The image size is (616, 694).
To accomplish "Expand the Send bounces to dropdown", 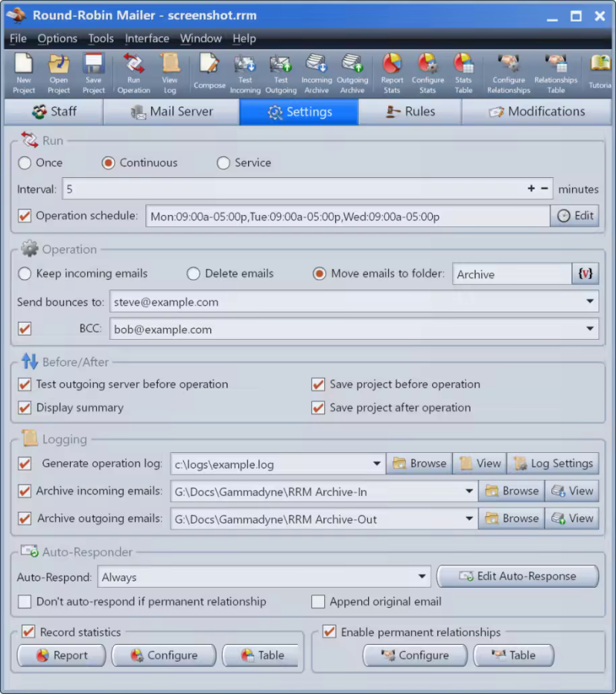I will [590, 303].
